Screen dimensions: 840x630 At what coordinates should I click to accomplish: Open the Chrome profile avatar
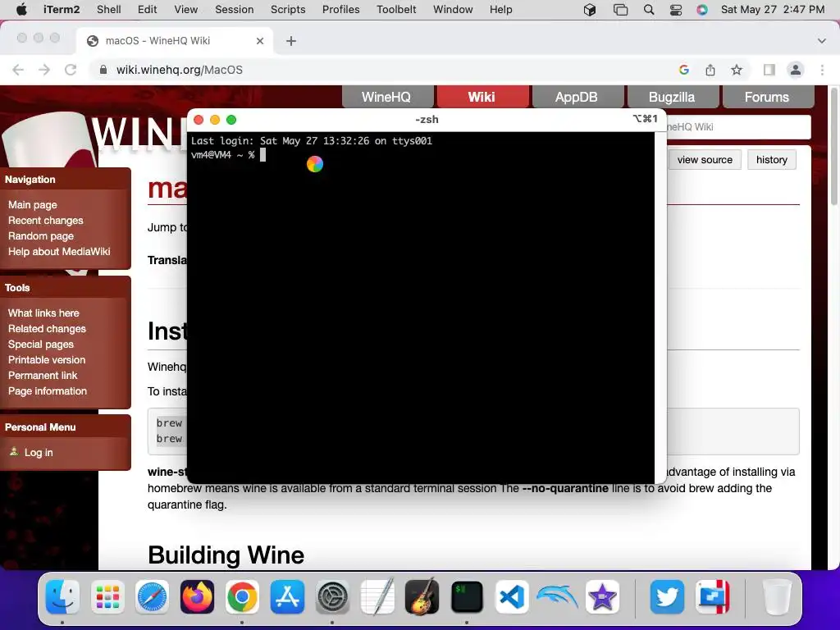coord(796,70)
